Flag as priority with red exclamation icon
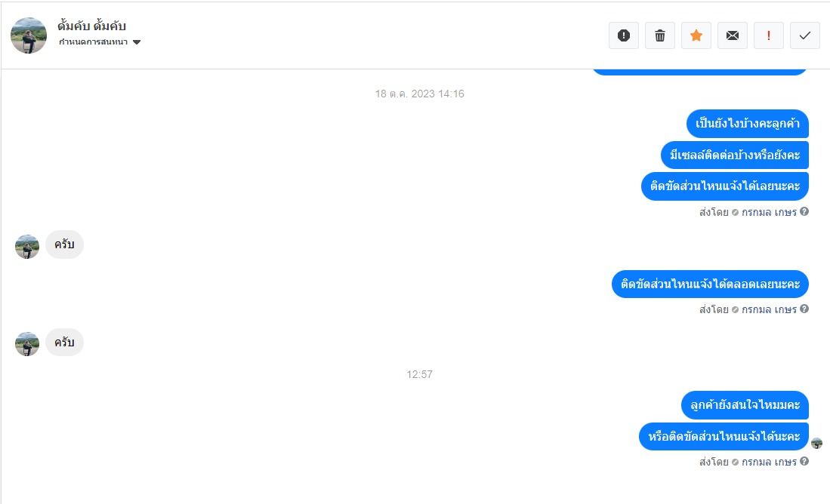Image resolution: width=830 pixels, height=504 pixels. [x=769, y=35]
